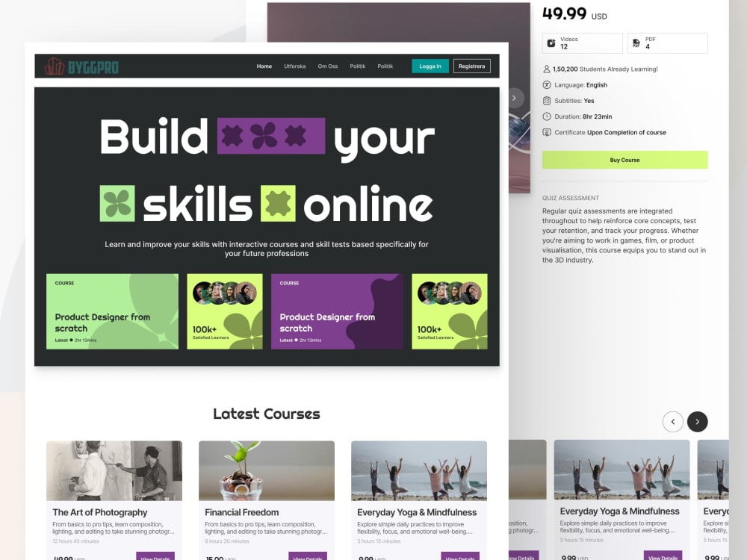Click View Details under Art of Photography
The width and height of the screenshot is (747, 560).
click(155, 556)
